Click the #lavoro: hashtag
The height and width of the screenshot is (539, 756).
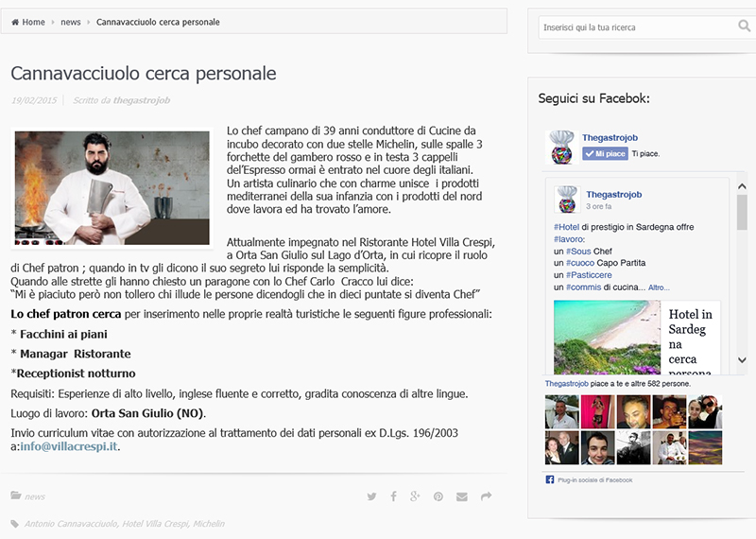(x=569, y=239)
